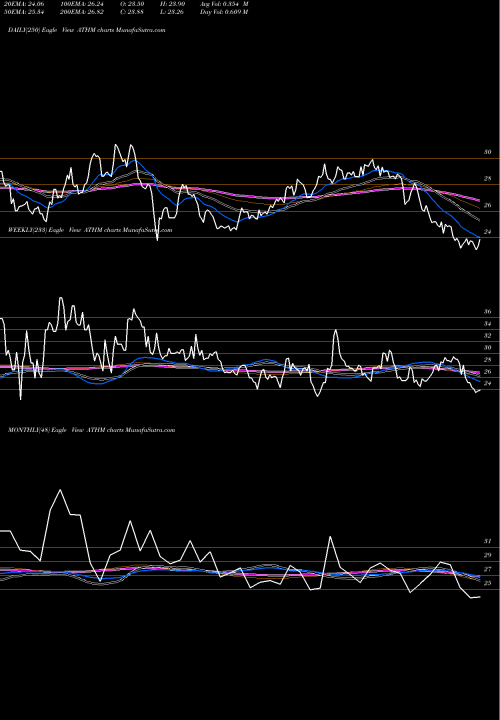Click the 25 axis label on monthly chart
This screenshot has height=720, width=500.
coord(487,583)
